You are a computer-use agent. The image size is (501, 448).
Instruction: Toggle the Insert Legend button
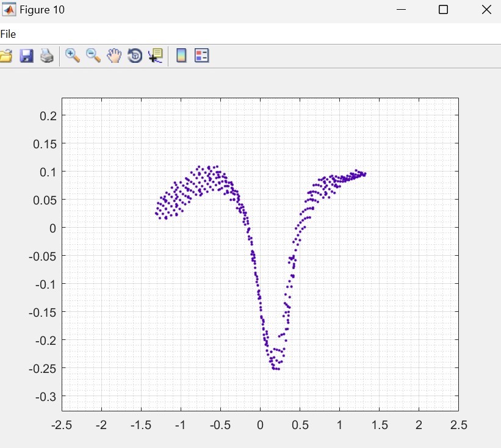click(202, 56)
